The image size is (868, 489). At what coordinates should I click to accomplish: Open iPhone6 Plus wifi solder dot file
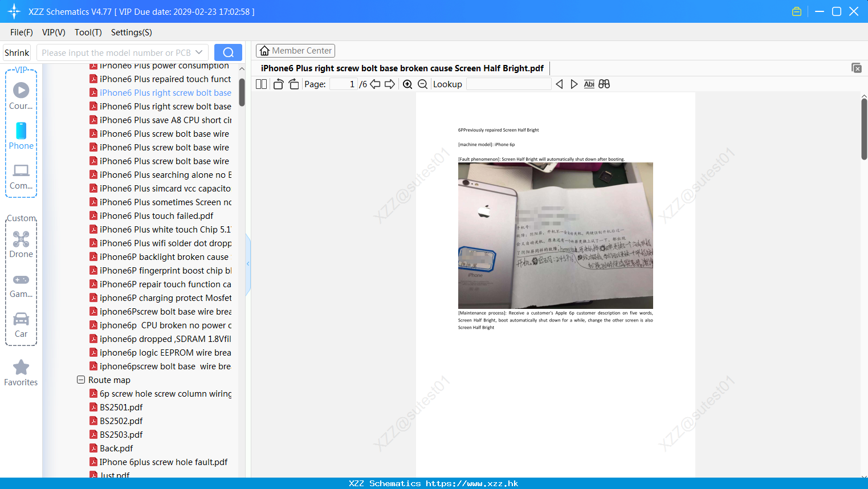[161, 243]
